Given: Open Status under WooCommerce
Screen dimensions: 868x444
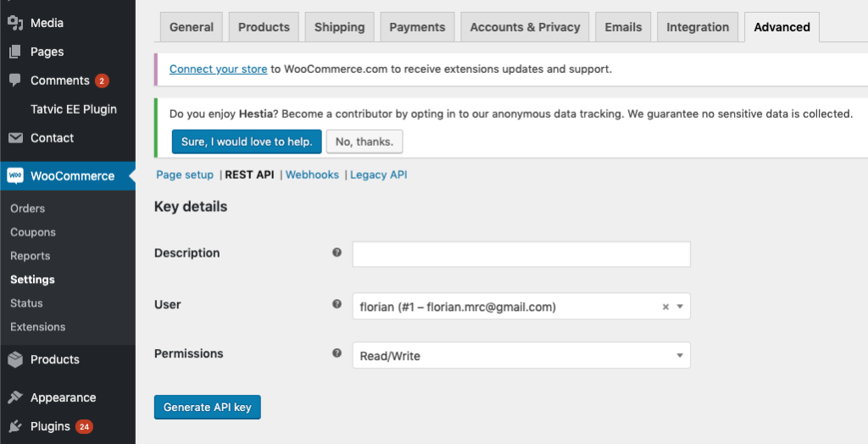Looking at the screenshot, I should 26,303.
